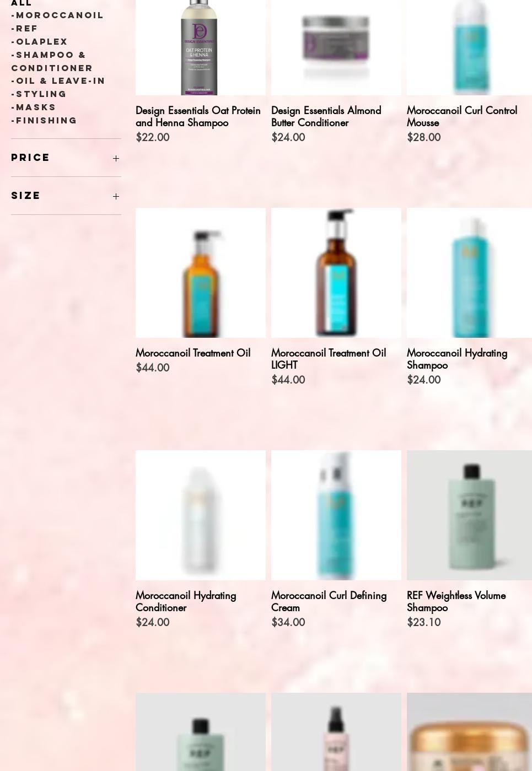Expand the Price filter plus icon

116,158
